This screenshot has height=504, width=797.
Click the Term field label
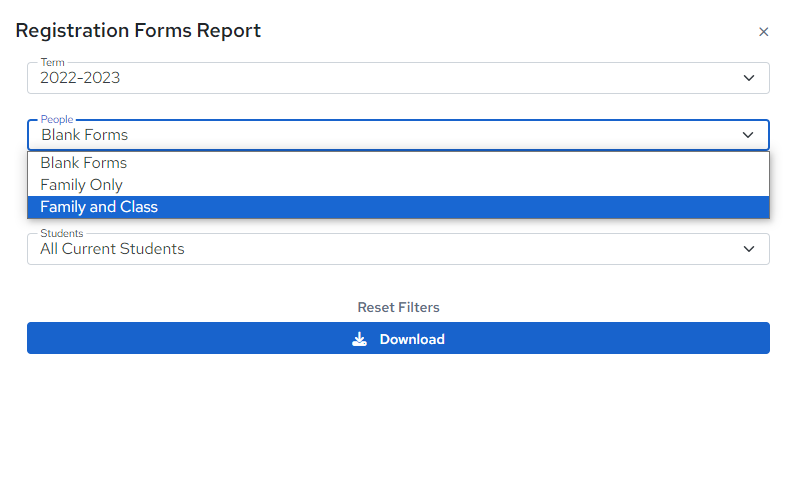point(52,62)
